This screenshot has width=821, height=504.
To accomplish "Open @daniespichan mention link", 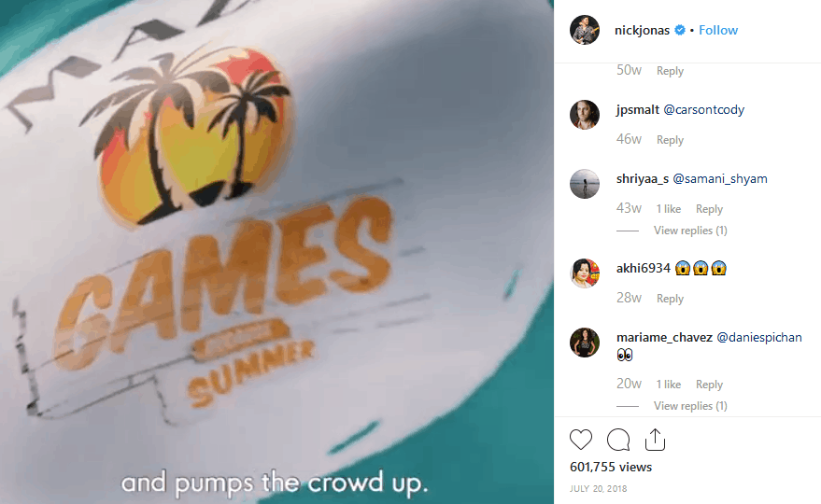I will click(x=758, y=337).
